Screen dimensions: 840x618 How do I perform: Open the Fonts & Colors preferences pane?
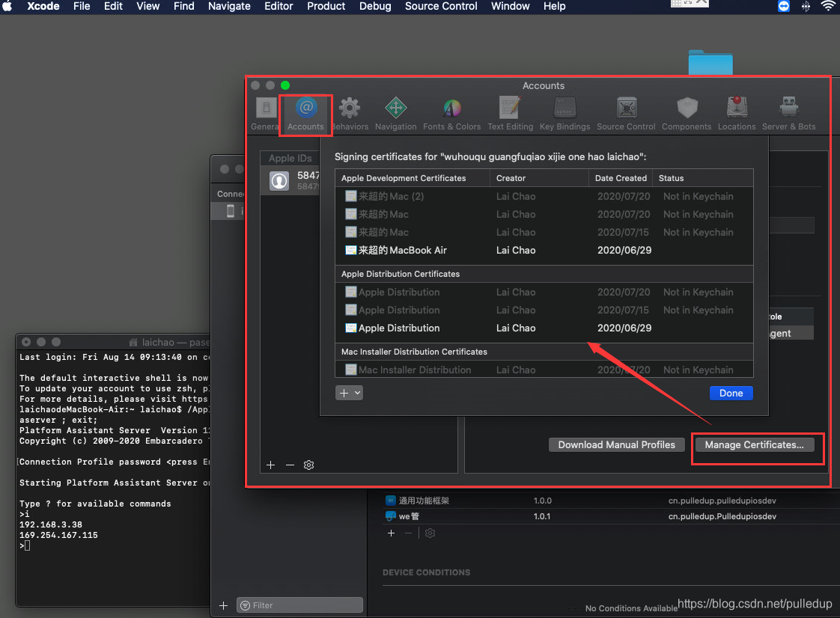pos(451,114)
